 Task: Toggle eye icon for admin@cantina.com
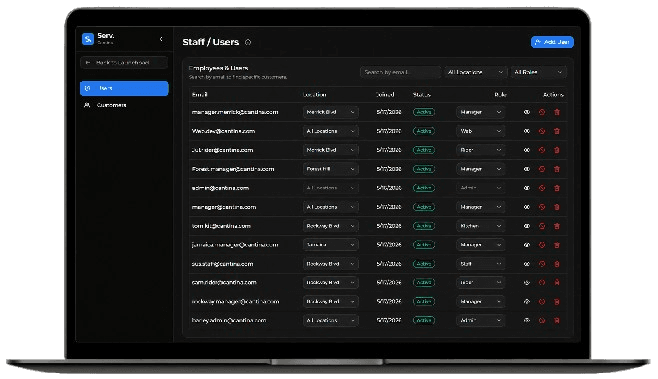[527, 188]
